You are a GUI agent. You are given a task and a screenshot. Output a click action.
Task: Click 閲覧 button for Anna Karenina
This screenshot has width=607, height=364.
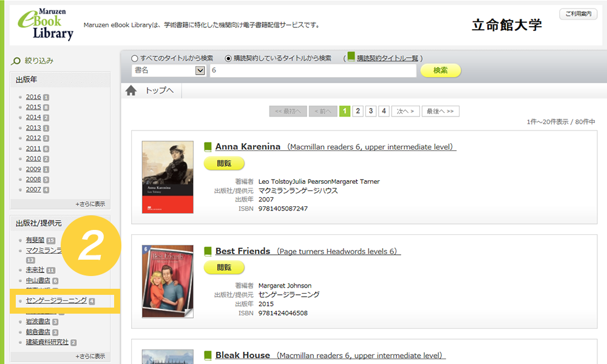[x=224, y=163]
